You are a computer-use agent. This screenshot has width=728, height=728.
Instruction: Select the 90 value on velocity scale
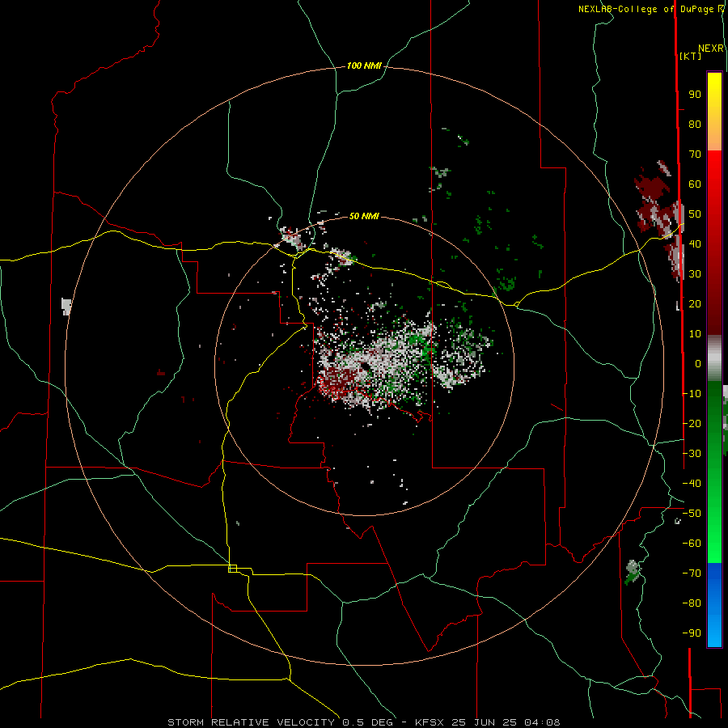pos(695,95)
